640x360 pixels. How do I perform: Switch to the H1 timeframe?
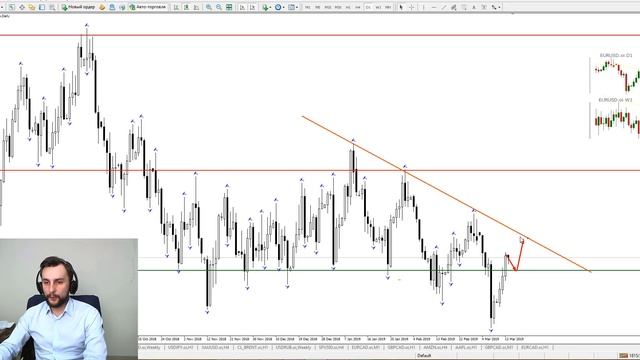tap(348, 7)
